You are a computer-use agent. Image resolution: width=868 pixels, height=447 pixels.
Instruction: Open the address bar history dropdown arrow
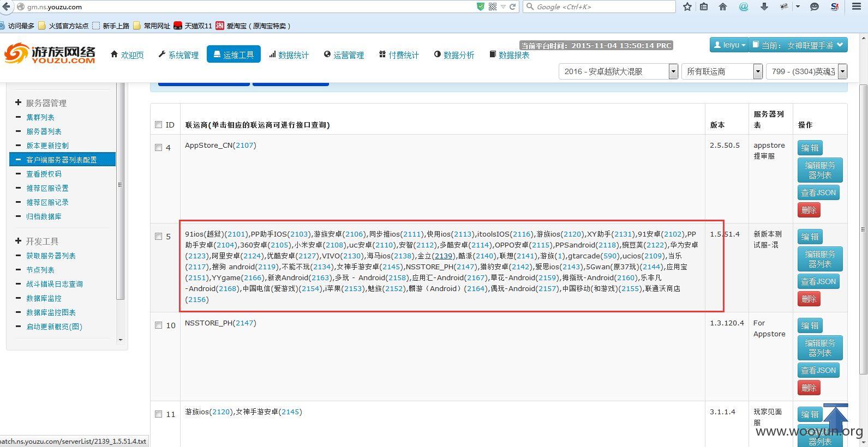502,7
